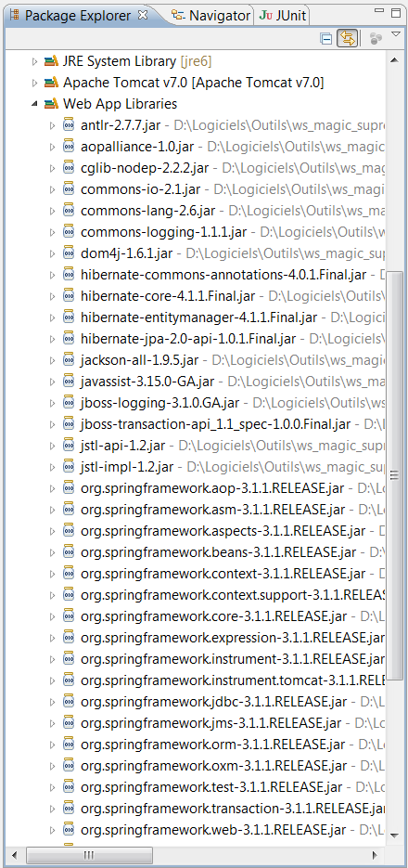Click the jstl-impl-1.2.jar jar icon

coord(69,467)
